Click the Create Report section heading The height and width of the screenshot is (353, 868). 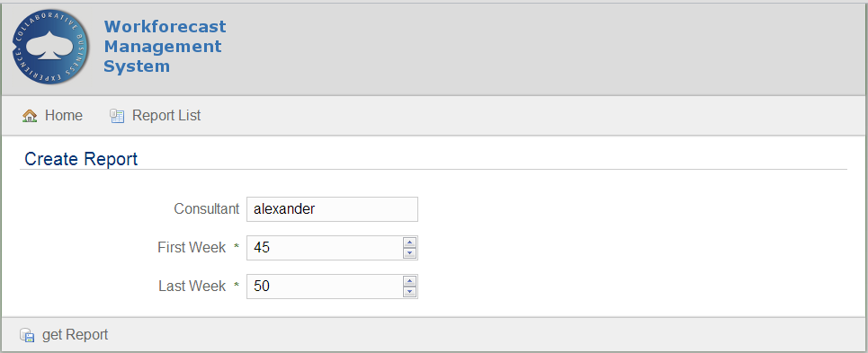81,159
